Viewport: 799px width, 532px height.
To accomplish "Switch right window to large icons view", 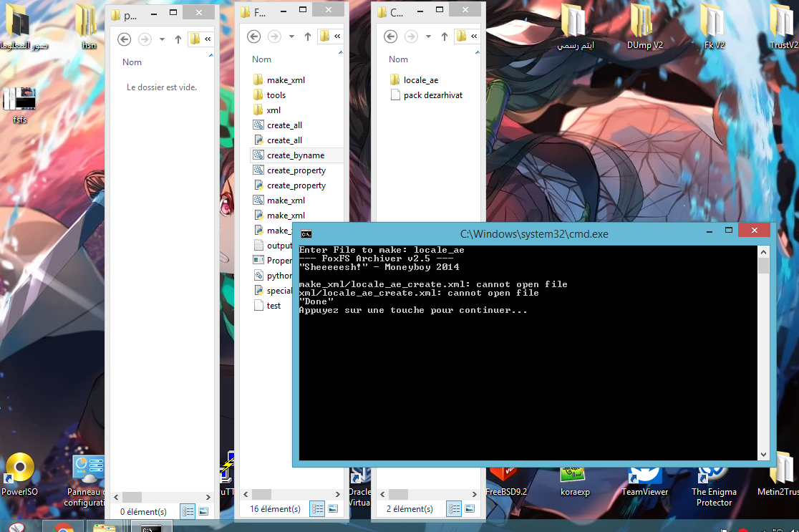I will (470, 508).
